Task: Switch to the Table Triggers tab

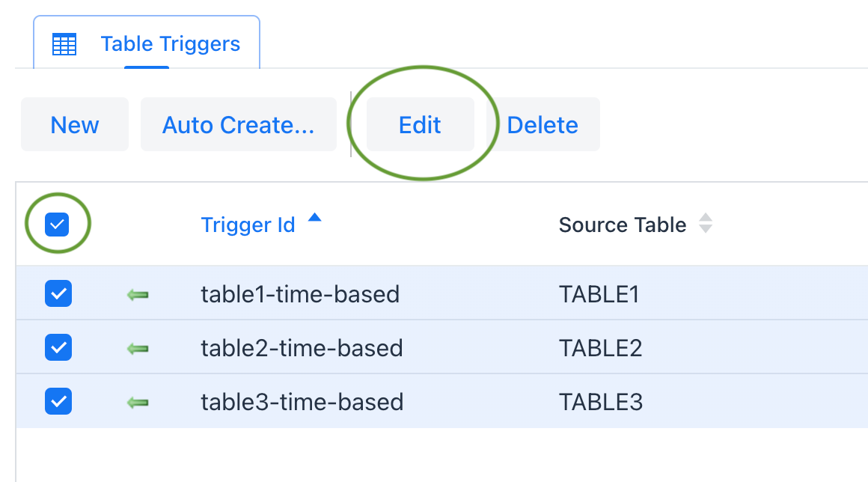Action: click(x=147, y=43)
